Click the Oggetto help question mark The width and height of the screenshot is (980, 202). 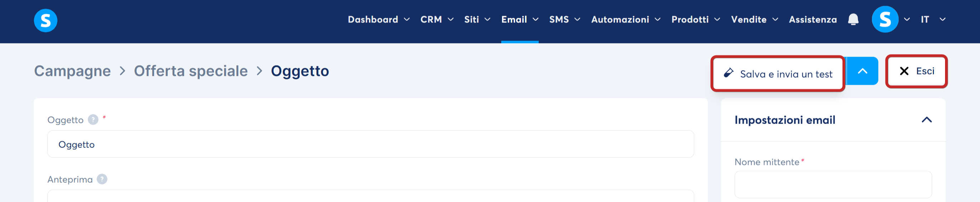93,120
